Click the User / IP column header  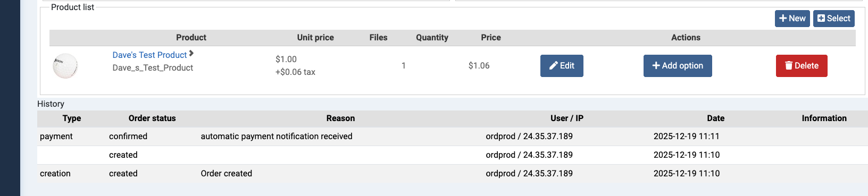click(567, 118)
